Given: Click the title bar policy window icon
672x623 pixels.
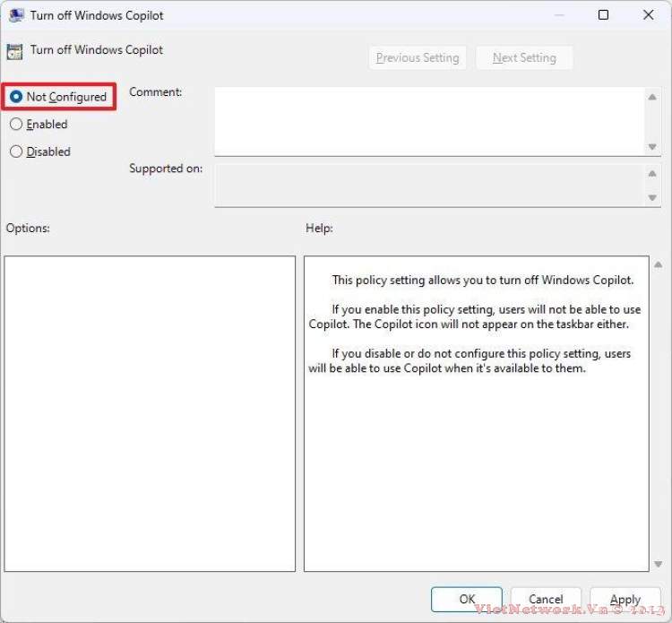Looking at the screenshot, I should point(16,15).
